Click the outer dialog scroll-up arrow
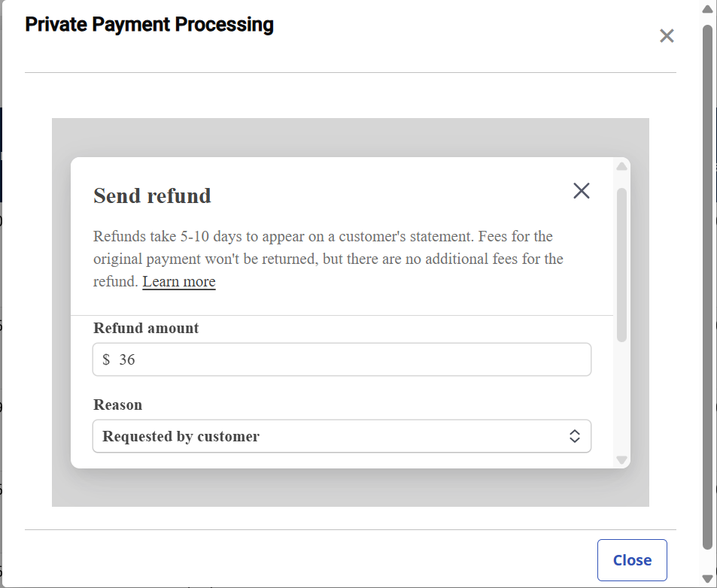The image size is (717, 588). (x=707, y=10)
